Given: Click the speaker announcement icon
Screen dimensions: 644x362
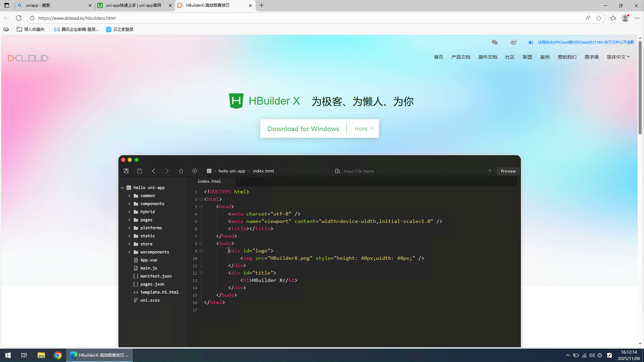Looking at the screenshot, I should [x=530, y=43].
